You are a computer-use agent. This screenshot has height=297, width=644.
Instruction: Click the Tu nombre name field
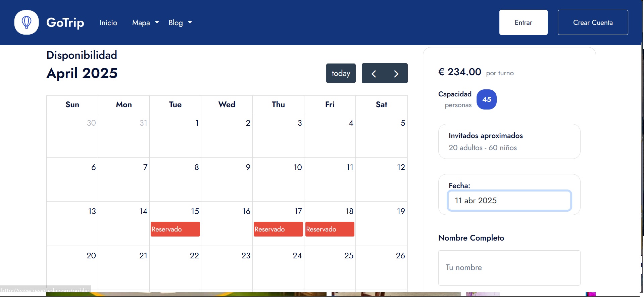point(509,268)
